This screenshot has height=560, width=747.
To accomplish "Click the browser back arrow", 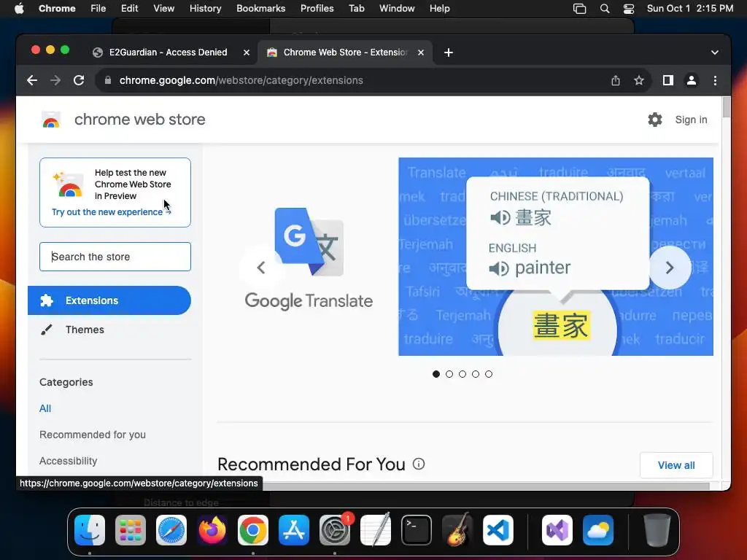I will click(32, 80).
